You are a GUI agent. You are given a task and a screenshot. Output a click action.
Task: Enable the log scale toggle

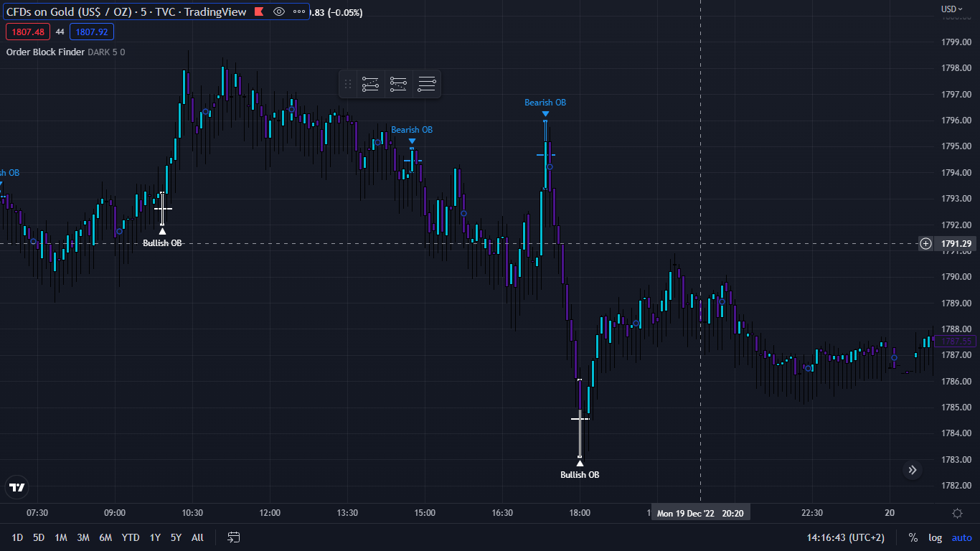coord(935,537)
